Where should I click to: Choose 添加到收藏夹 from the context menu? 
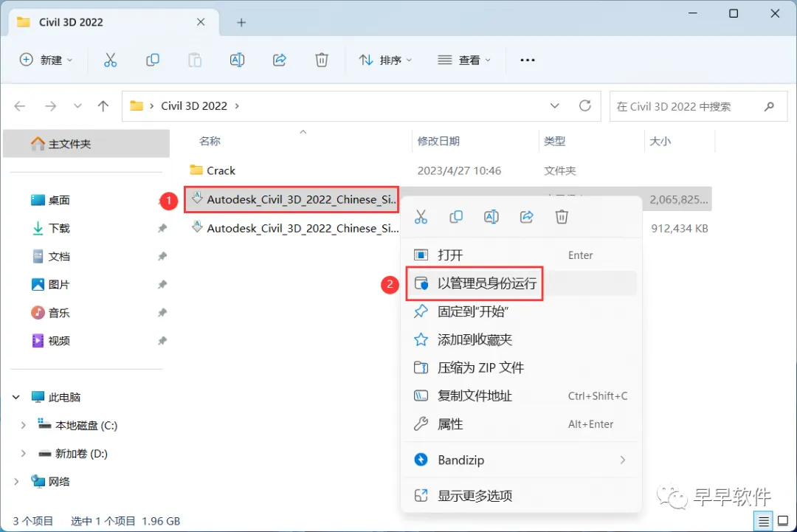click(x=521, y=339)
